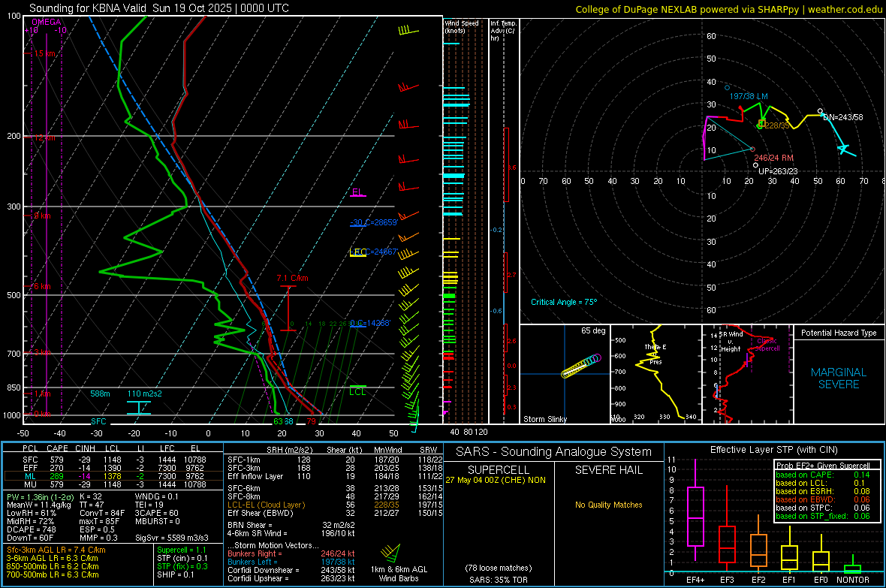Viewport: 886px width, 588px height.
Task: Select the EFF parcel row
Action: tap(113, 468)
